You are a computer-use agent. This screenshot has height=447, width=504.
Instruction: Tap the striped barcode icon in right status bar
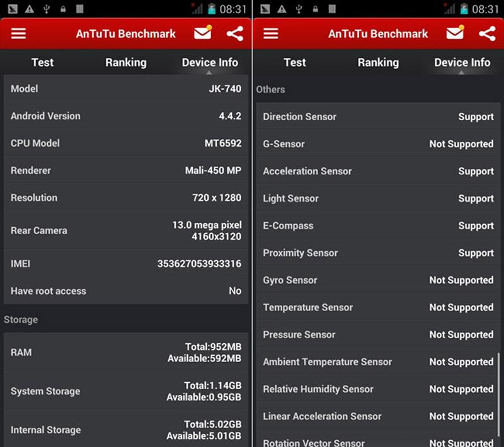tap(332, 9)
